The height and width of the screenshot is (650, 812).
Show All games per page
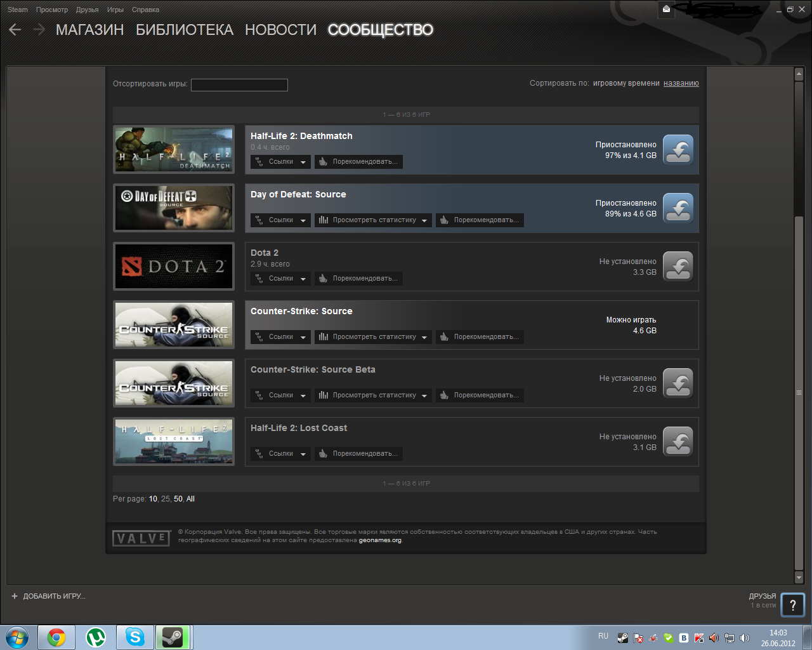[x=190, y=499]
